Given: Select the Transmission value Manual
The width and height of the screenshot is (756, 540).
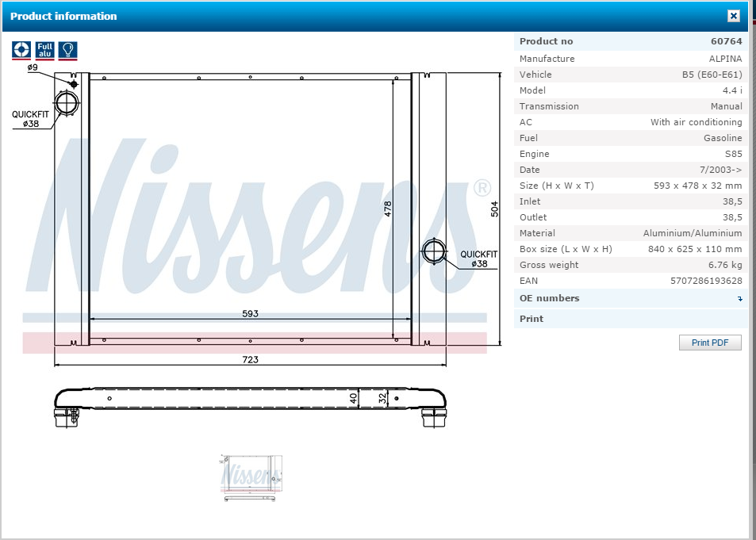Looking at the screenshot, I should tap(726, 106).
